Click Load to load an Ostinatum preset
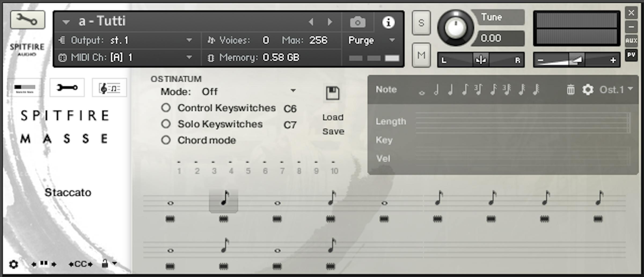 click(333, 117)
